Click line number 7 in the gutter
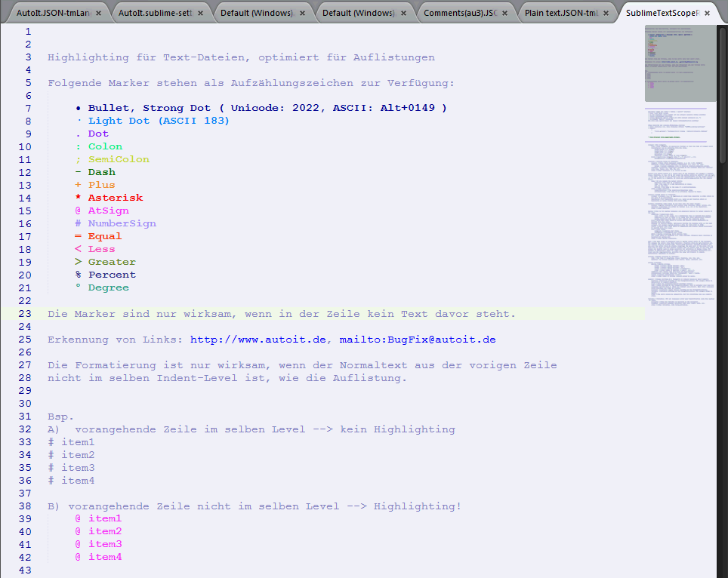Image resolution: width=728 pixels, height=578 pixels. [28, 108]
